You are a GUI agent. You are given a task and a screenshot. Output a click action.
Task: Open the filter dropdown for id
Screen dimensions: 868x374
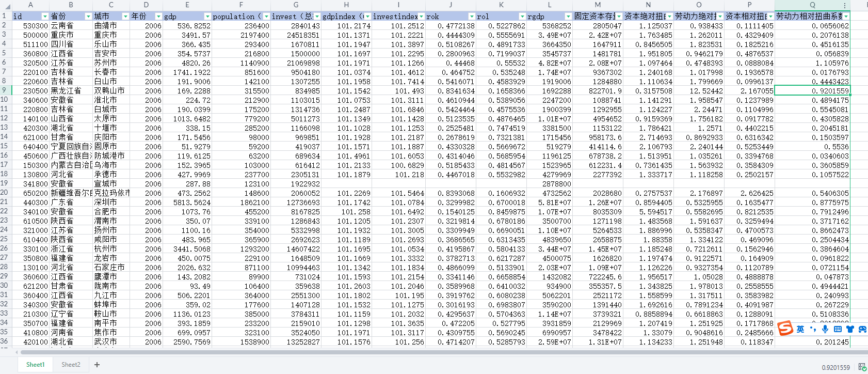point(45,17)
